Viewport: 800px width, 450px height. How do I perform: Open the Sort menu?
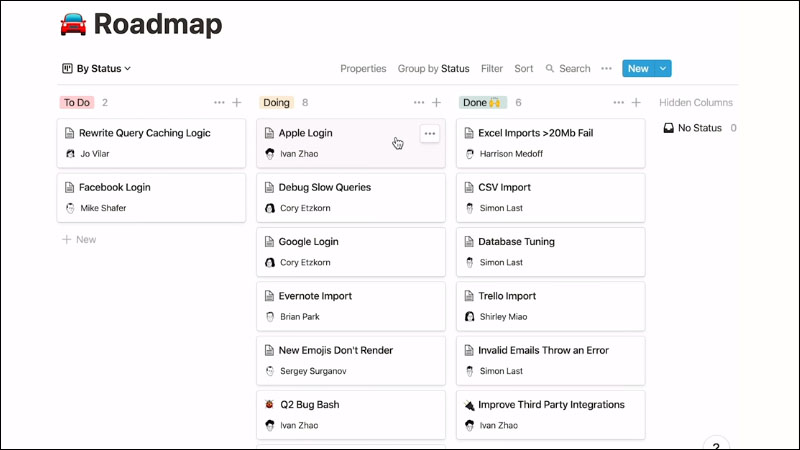point(524,69)
